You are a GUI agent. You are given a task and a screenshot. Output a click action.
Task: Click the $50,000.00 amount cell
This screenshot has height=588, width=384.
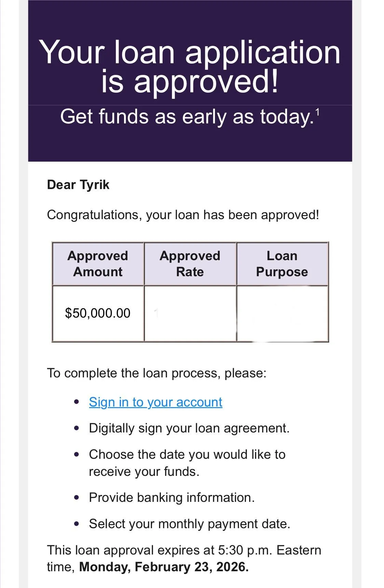[x=98, y=313]
